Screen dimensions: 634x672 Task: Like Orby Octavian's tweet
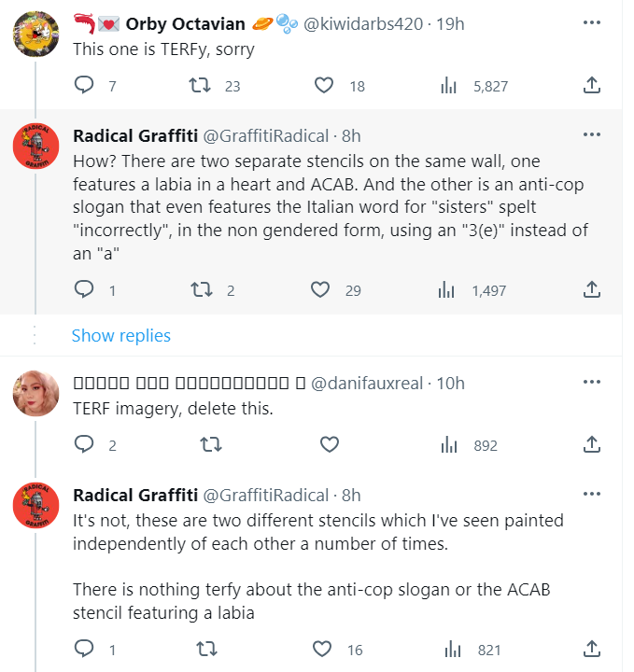pyautogui.click(x=324, y=86)
